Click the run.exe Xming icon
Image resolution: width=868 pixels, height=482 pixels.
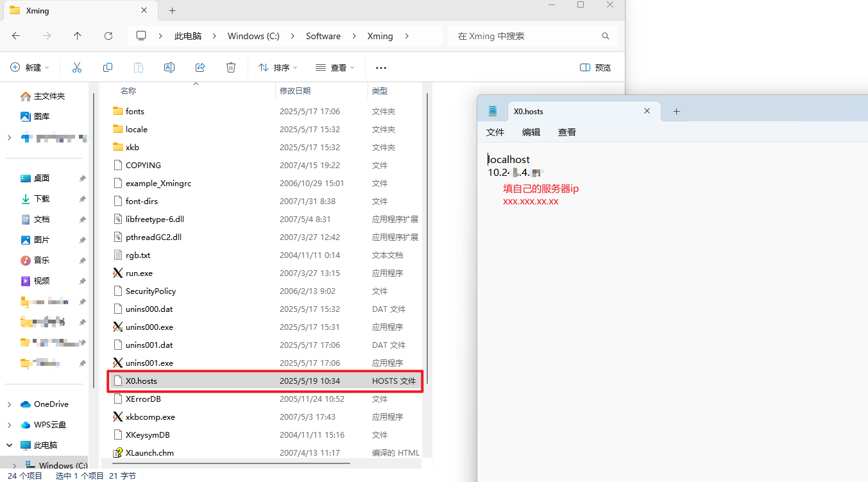[x=117, y=273]
